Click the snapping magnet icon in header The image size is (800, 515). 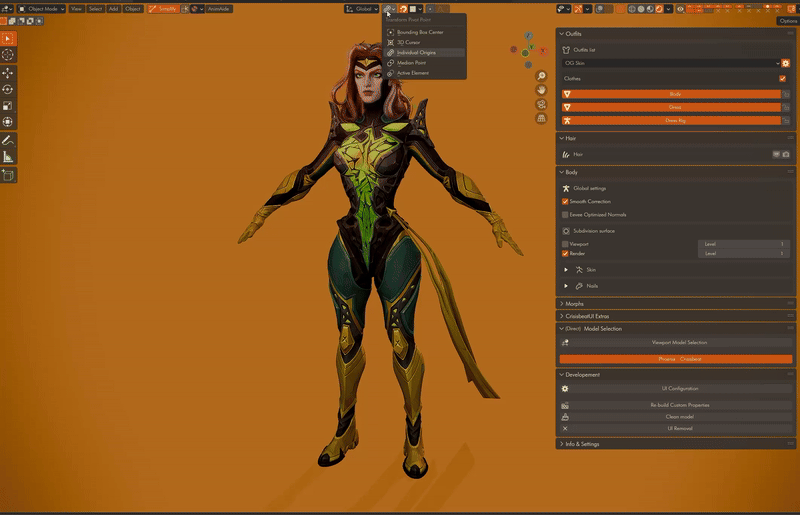tap(403, 9)
